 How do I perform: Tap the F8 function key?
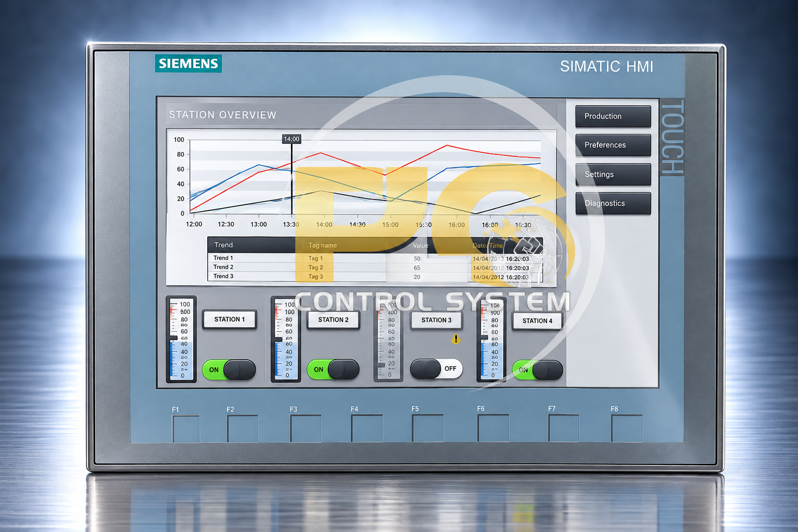coord(627,428)
